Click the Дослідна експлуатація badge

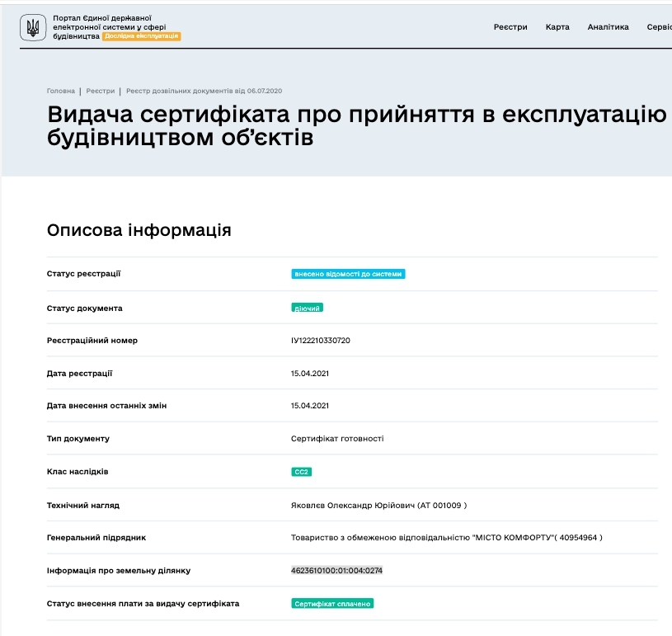(142, 36)
